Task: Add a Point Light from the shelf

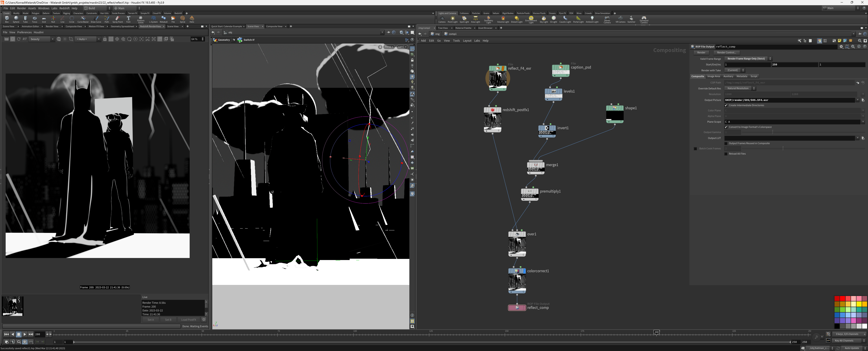Action: coord(453,19)
